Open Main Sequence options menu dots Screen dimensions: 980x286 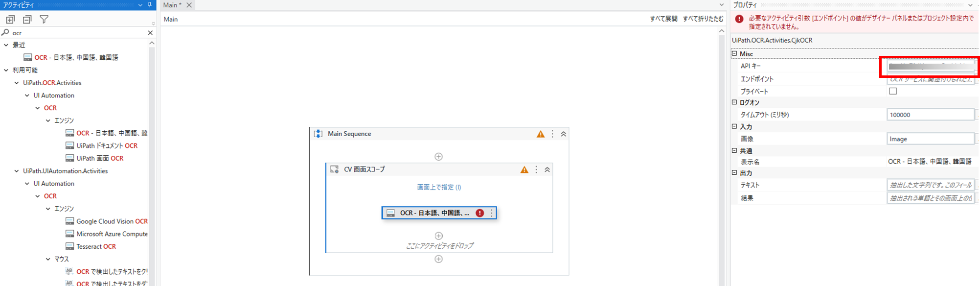(x=553, y=134)
